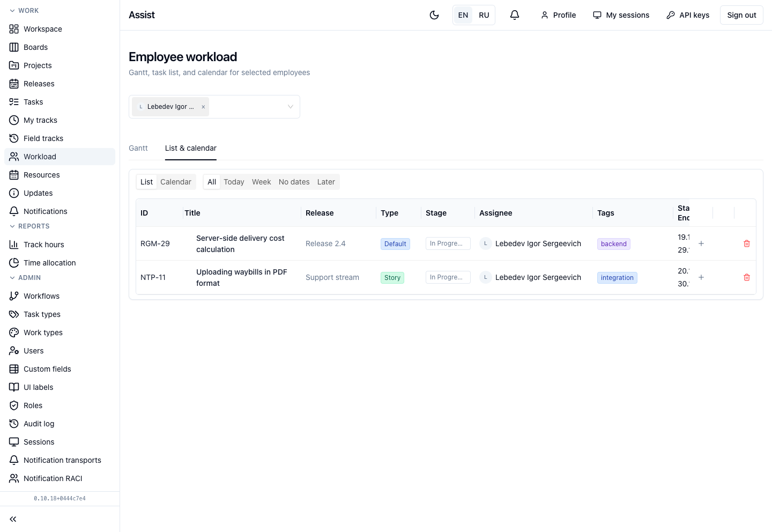The height and width of the screenshot is (532, 772).
Task: Open Custom fields page
Action: click(60, 369)
